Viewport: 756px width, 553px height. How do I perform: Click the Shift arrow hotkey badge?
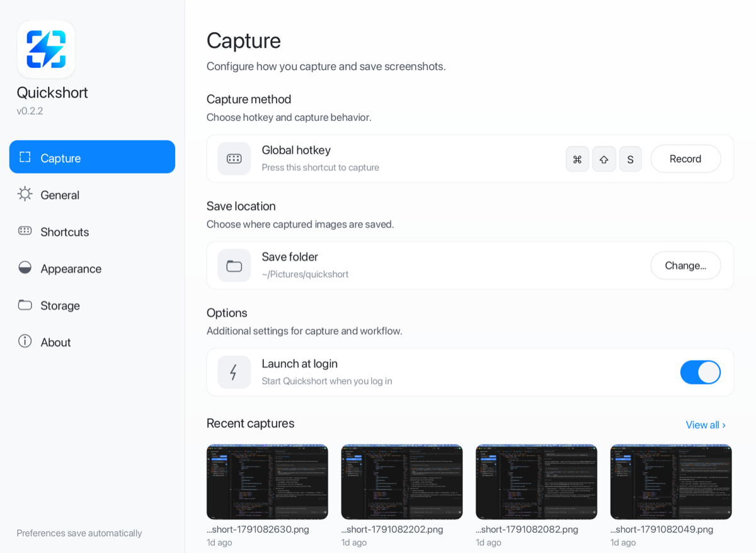pos(604,159)
